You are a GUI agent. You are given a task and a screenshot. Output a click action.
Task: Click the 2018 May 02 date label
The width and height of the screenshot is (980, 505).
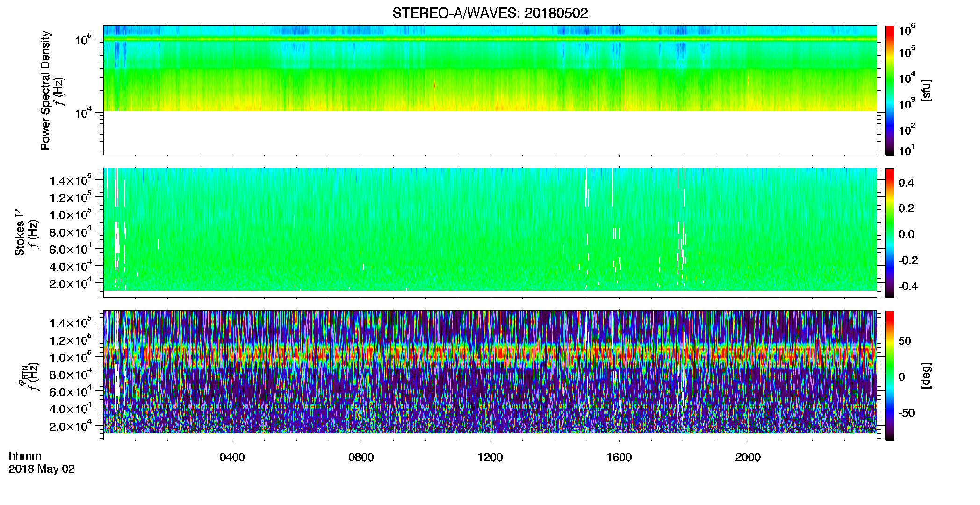pos(42,469)
